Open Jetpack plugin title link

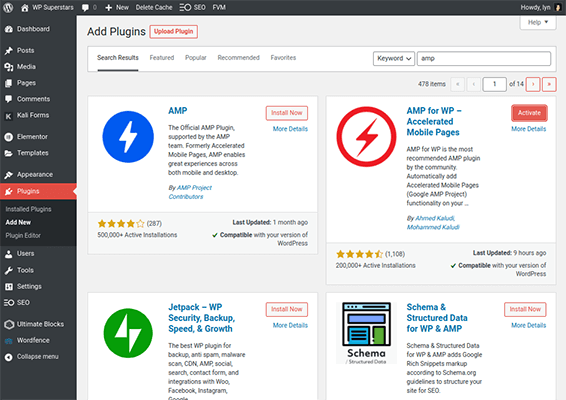(x=201, y=318)
